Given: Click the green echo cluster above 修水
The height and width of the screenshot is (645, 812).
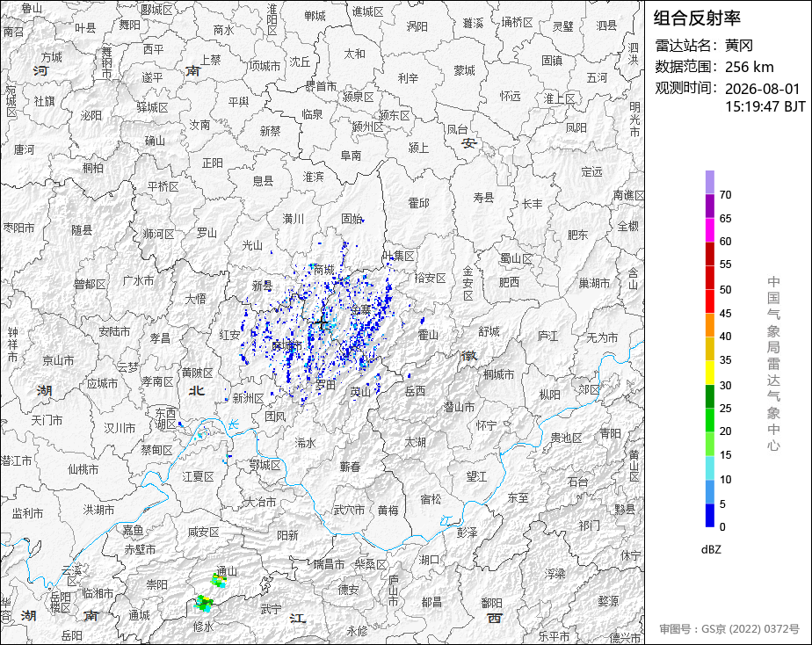Looking at the screenshot, I should (x=204, y=603).
